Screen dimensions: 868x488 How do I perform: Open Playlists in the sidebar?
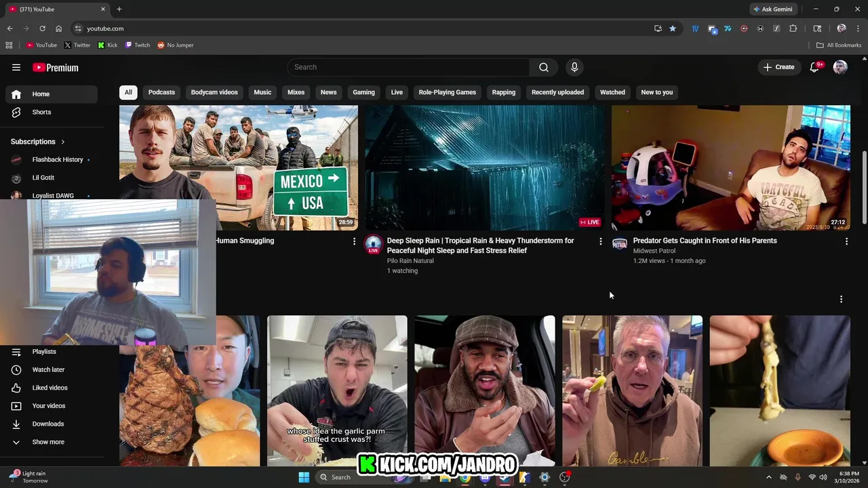52,351
